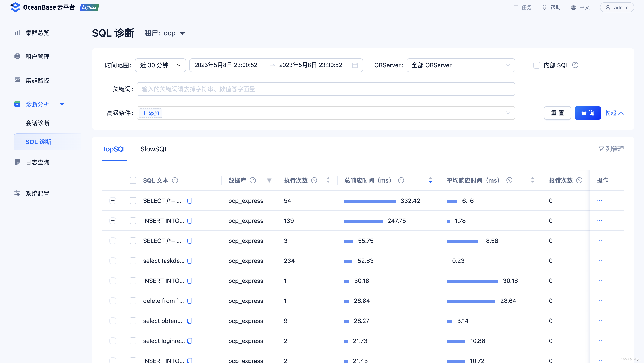Open 近 30 分钟 time range dropdown
644x363 pixels.
coord(160,65)
